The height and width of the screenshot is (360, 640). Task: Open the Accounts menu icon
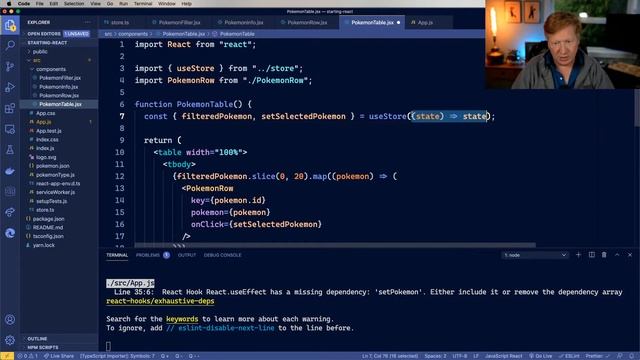pyautogui.click(x=10, y=319)
